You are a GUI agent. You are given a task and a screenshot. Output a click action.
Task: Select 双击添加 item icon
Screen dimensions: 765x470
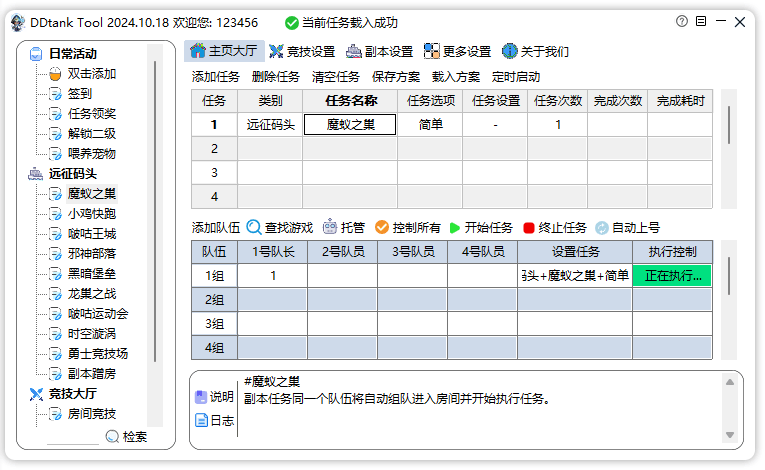pos(55,74)
